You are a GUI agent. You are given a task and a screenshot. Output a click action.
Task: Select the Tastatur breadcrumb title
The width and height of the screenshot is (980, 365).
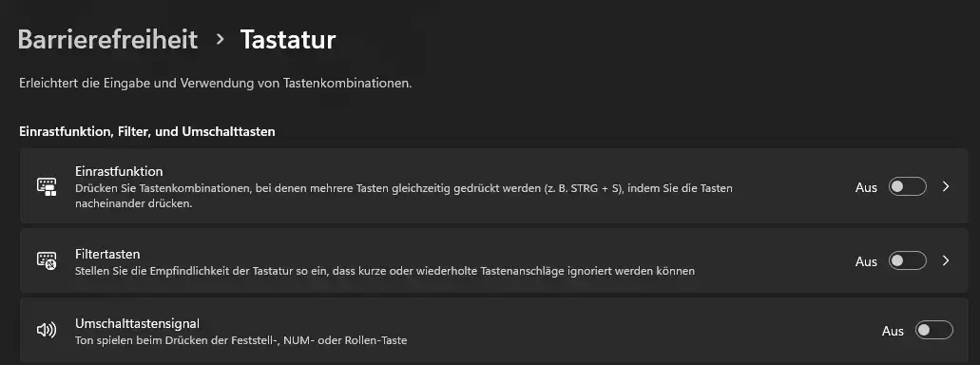(x=288, y=39)
